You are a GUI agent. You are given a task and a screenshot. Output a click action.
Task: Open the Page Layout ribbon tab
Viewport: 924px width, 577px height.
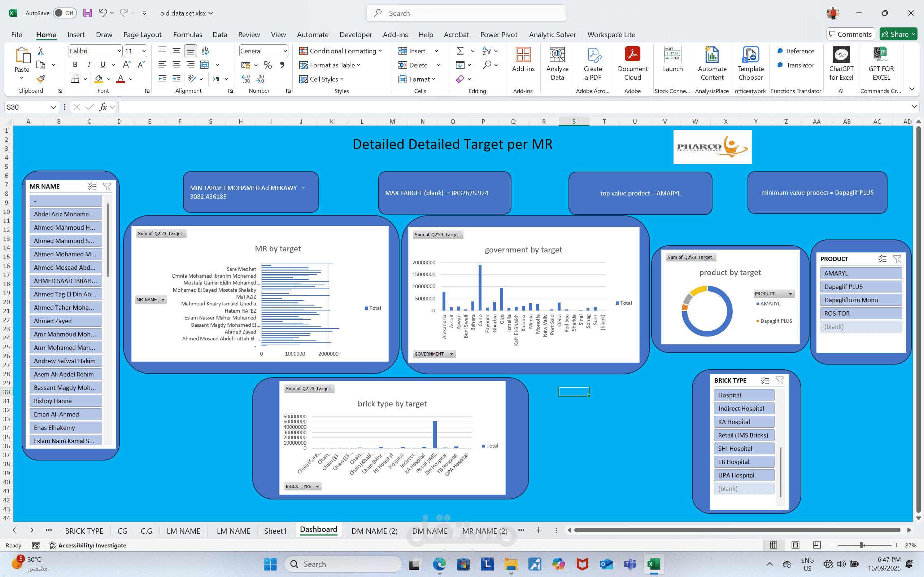point(142,34)
